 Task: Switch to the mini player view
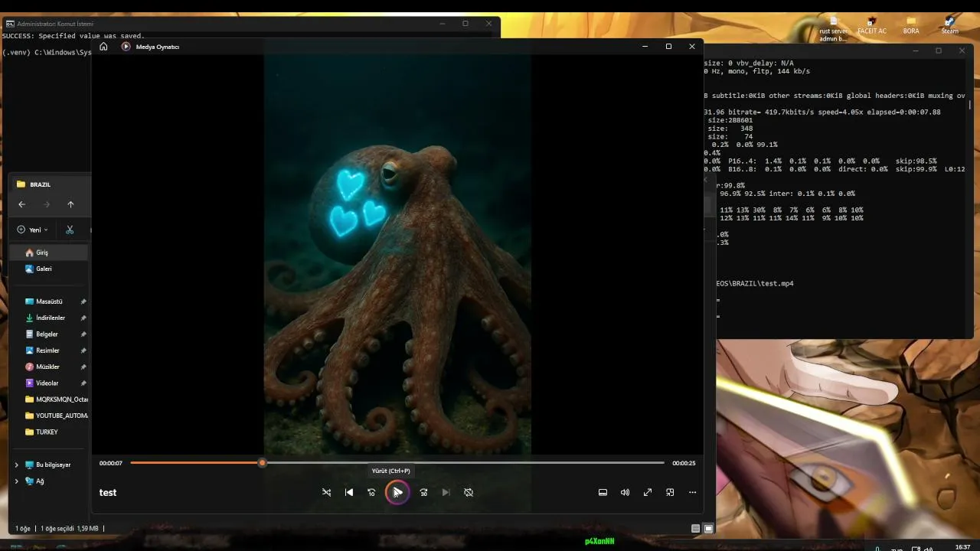670,492
